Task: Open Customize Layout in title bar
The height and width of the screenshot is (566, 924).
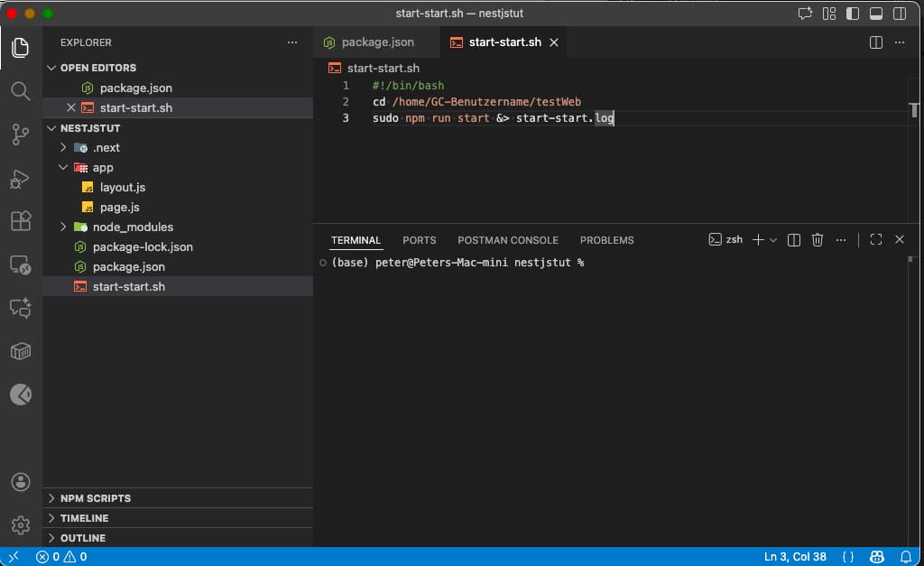Action: 829,14
